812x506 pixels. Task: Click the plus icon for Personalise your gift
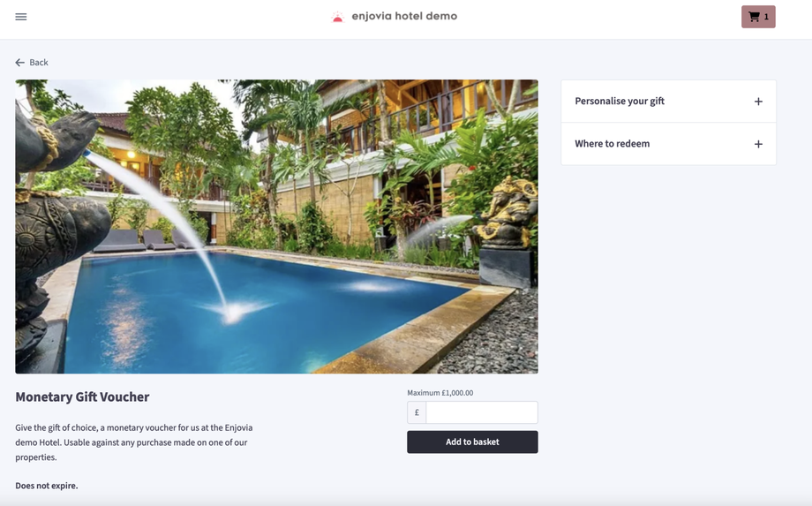758,102
